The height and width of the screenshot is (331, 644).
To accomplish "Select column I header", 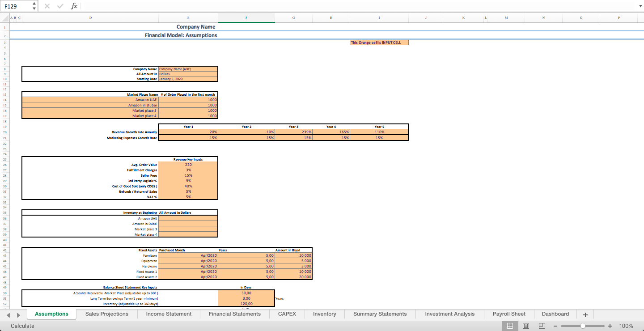I will click(379, 17).
